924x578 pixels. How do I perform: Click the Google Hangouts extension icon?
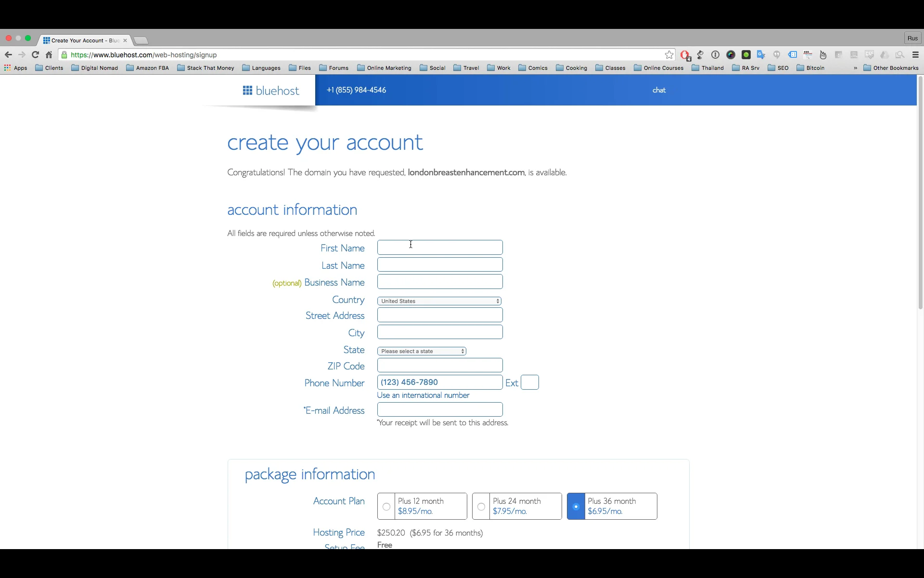click(777, 54)
